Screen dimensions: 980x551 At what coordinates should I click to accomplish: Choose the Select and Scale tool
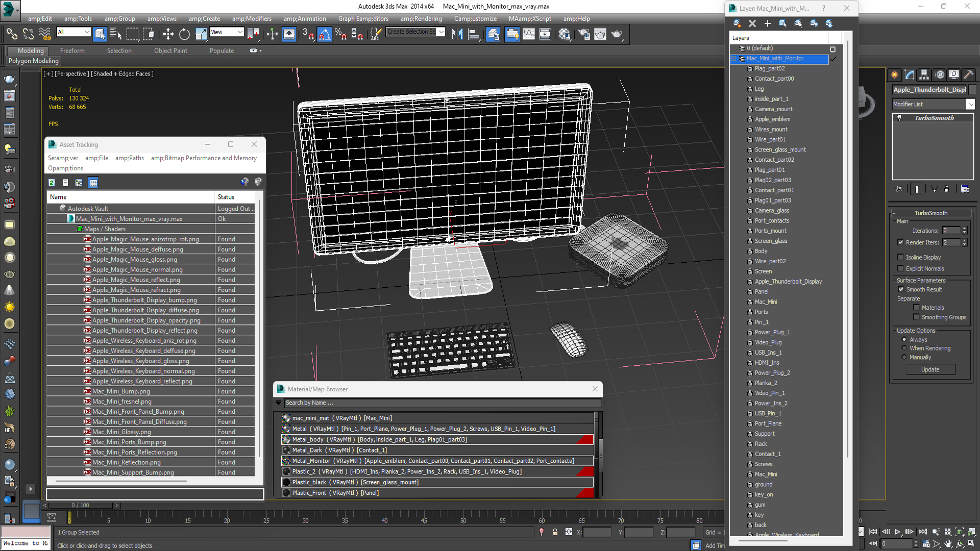pyautogui.click(x=201, y=34)
